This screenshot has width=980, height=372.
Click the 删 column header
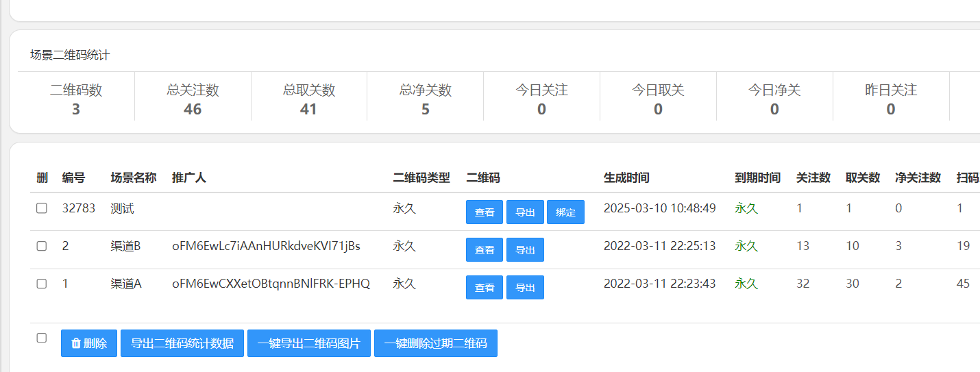42,178
